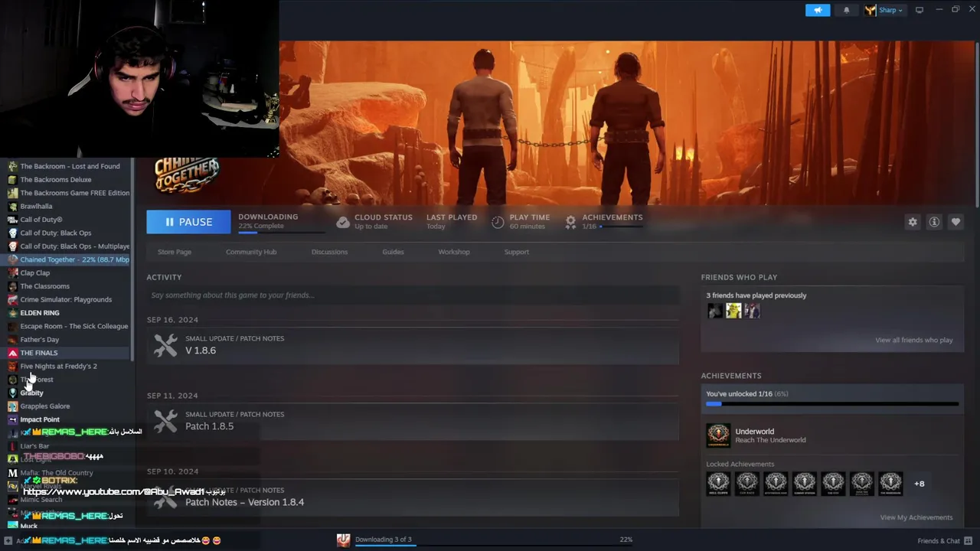Click the Chained Together game icon in the download bar
The width and height of the screenshot is (980, 551).
click(344, 540)
